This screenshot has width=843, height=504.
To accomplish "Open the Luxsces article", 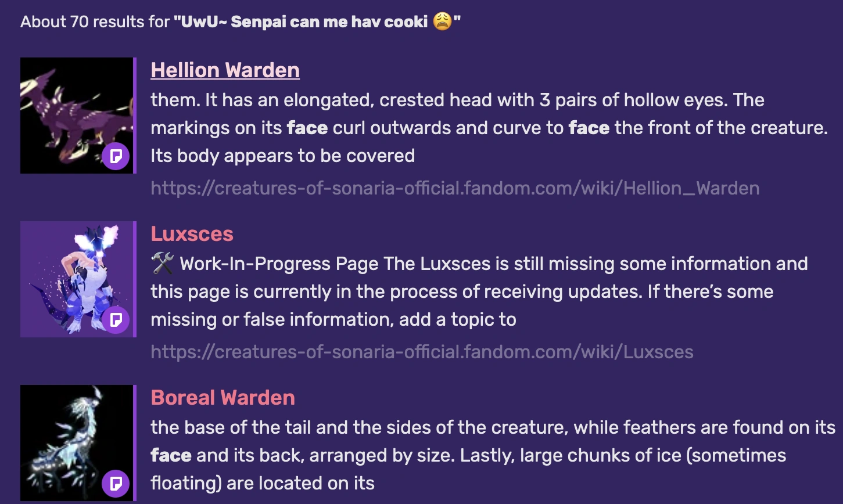I will pyautogui.click(x=192, y=234).
